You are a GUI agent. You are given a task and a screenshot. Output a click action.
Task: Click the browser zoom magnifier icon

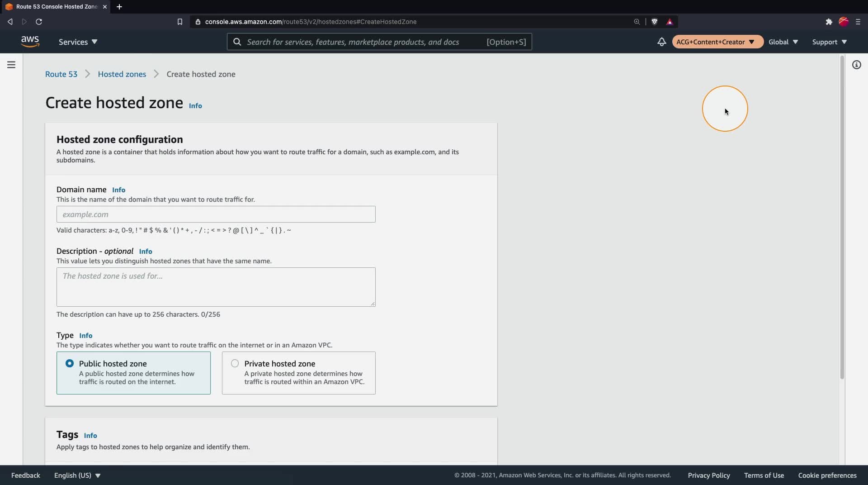tap(637, 22)
